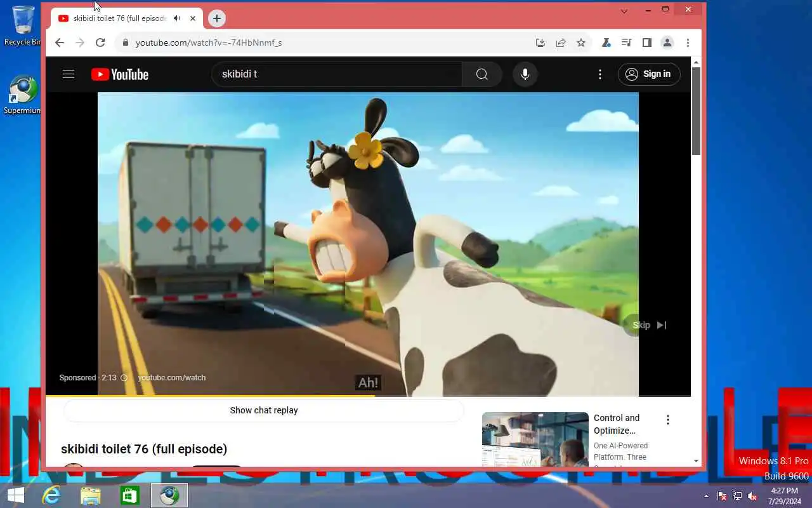
Task: Click the scrollbar up arrow
Action: [696, 62]
